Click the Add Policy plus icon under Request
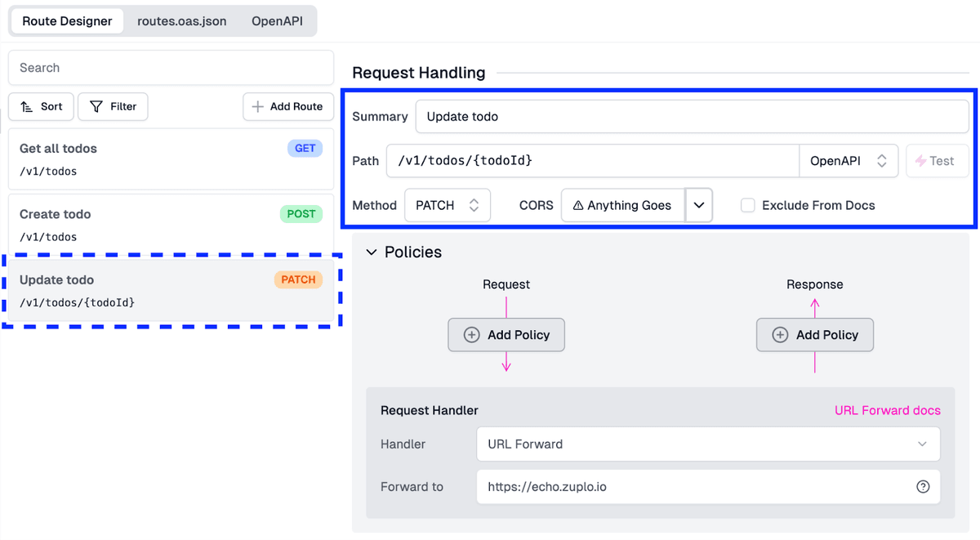Image resolution: width=980 pixels, height=540 pixels. [x=470, y=334]
